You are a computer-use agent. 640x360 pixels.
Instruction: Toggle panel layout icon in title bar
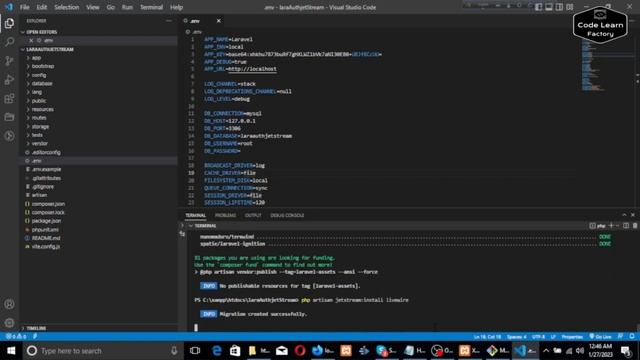tap(549, 7)
